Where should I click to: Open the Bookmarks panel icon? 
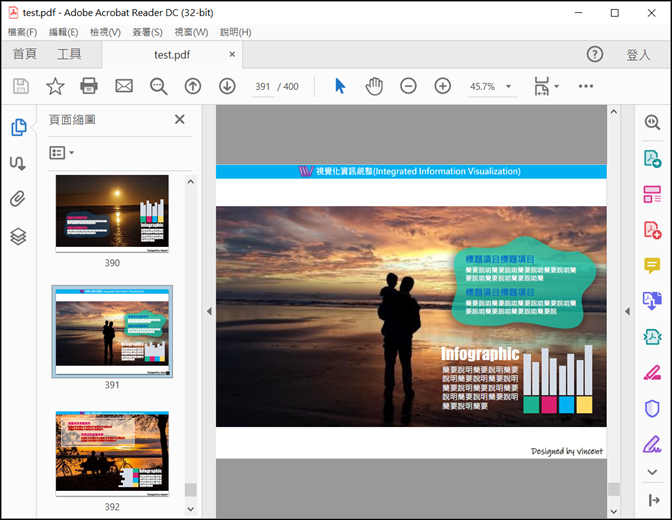[x=18, y=163]
